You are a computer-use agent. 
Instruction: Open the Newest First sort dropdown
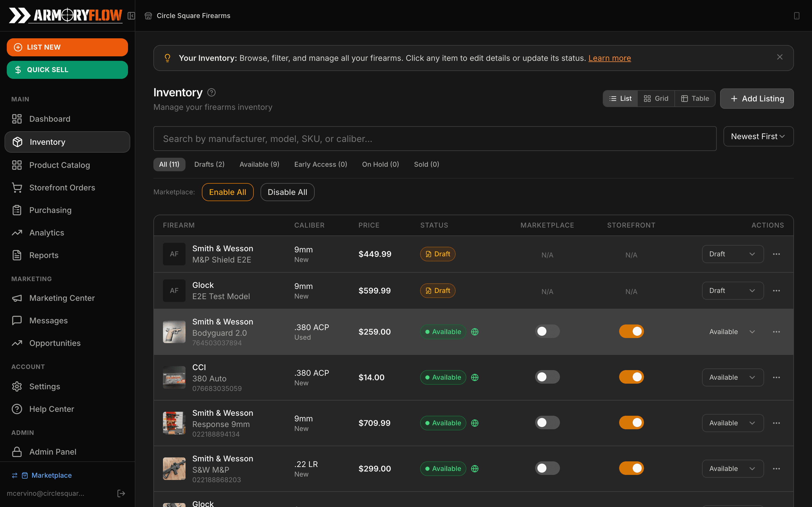coord(758,136)
